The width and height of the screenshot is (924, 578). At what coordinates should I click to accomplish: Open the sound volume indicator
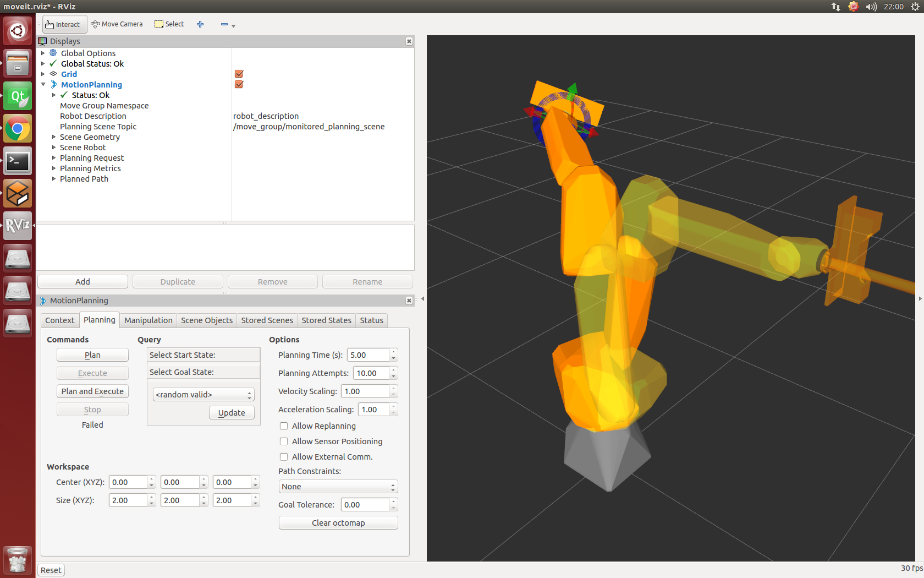pos(871,7)
